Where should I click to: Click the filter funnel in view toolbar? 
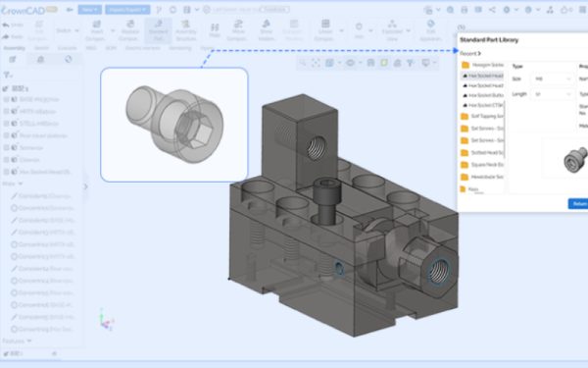coord(411,63)
